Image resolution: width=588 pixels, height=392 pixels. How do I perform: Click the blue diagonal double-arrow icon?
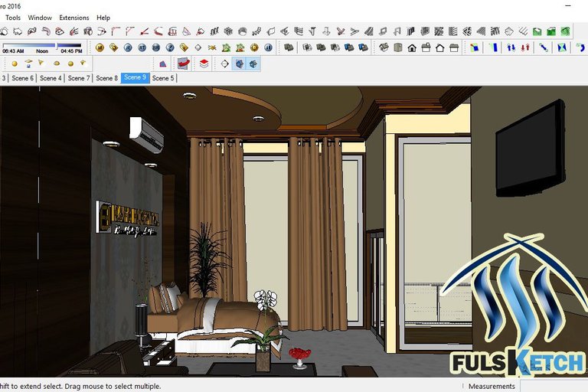(544, 47)
